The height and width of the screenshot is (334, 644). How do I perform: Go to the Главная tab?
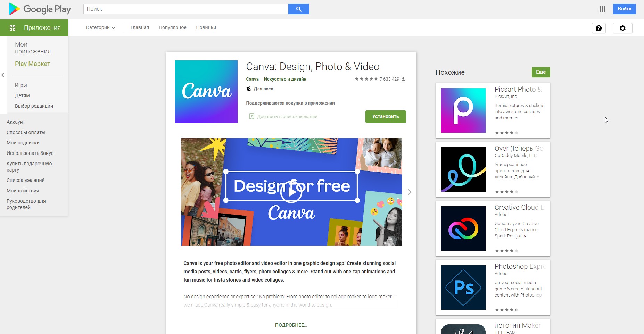click(140, 28)
